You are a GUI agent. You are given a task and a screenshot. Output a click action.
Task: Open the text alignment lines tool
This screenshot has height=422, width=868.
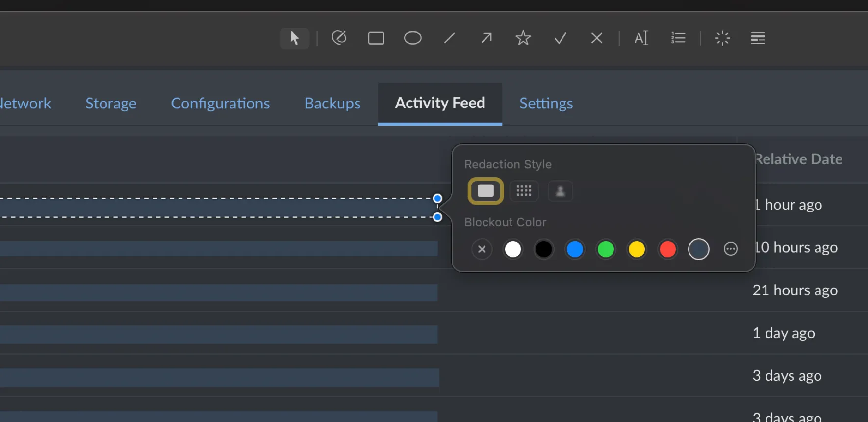pos(758,38)
